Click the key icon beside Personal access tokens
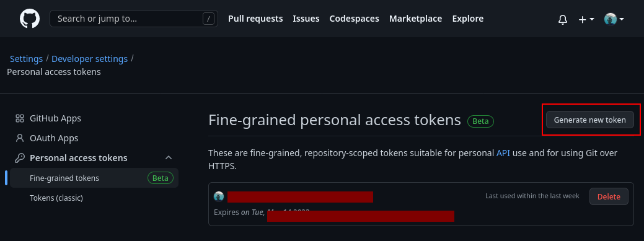Screen dimensions: 644x241 (20, 158)
